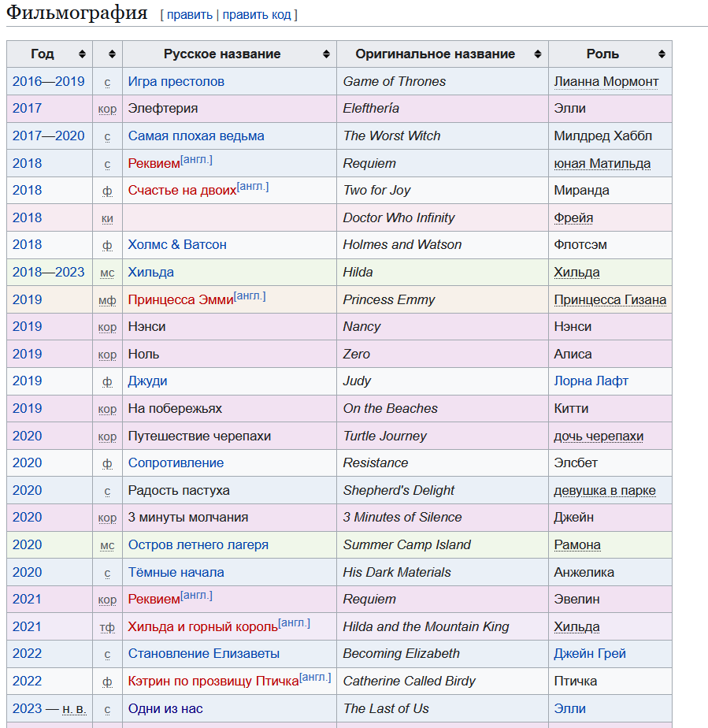Open the red Реквием link in the 2018 row
The image size is (708, 728).
click(x=154, y=163)
